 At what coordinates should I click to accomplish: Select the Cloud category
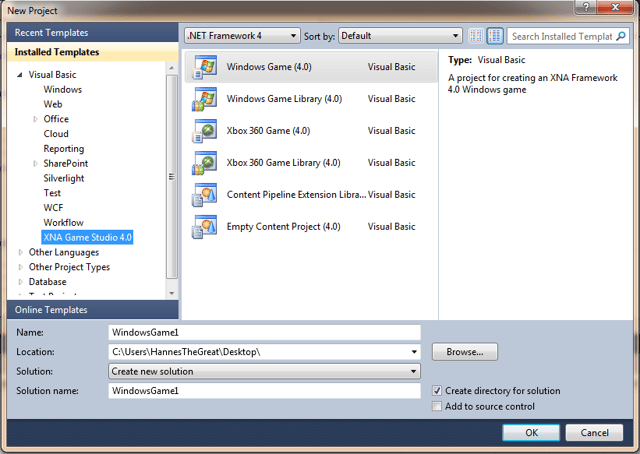tap(56, 134)
